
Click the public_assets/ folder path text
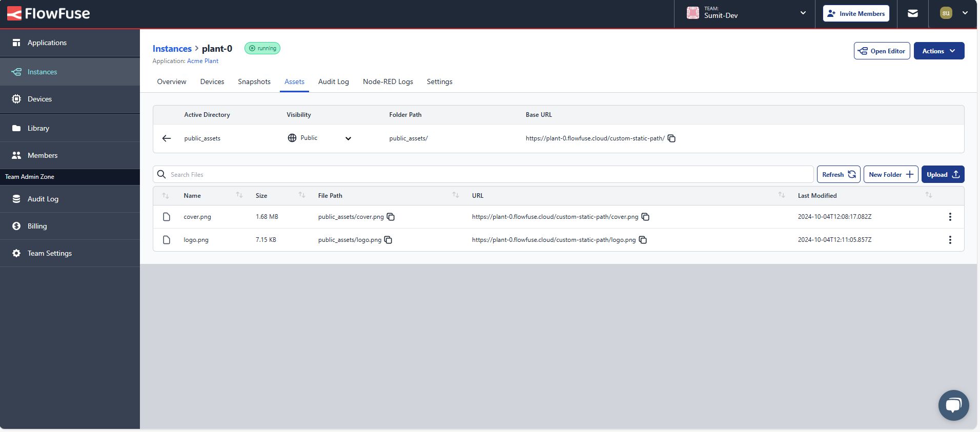(409, 138)
